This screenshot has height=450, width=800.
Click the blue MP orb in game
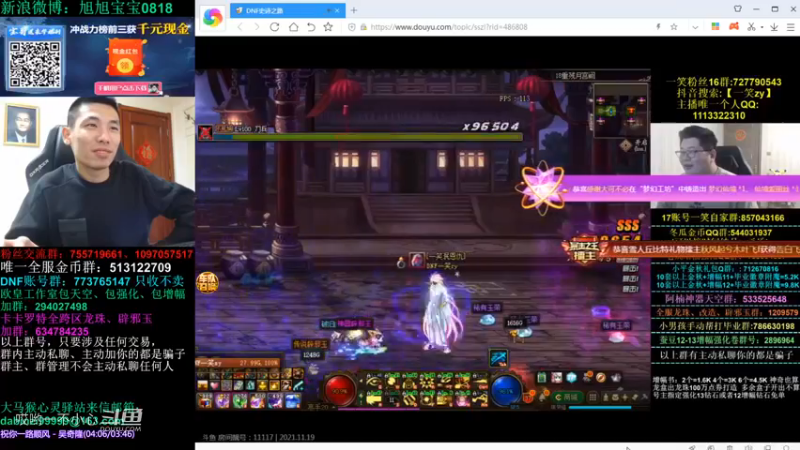(506, 391)
